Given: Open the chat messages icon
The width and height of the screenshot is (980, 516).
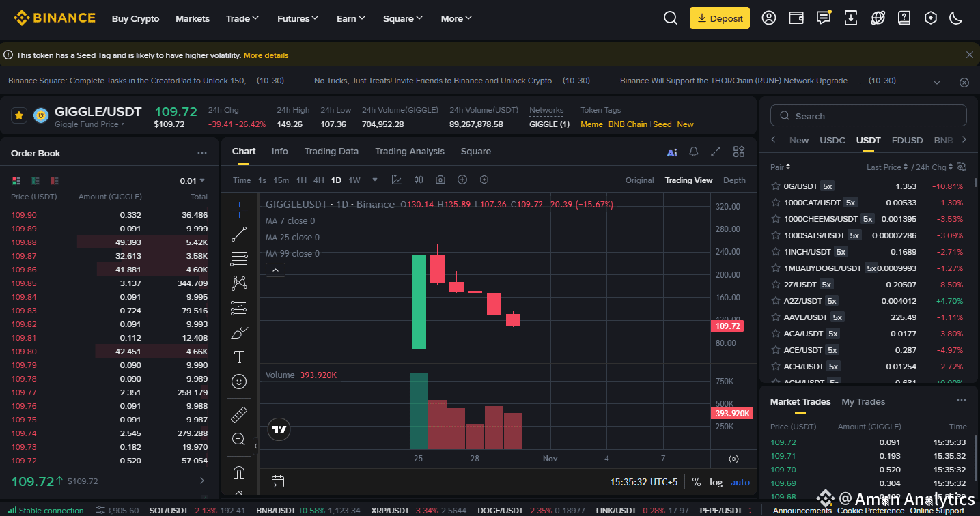Looking at the screenshot, I should (x=824, y=18).
